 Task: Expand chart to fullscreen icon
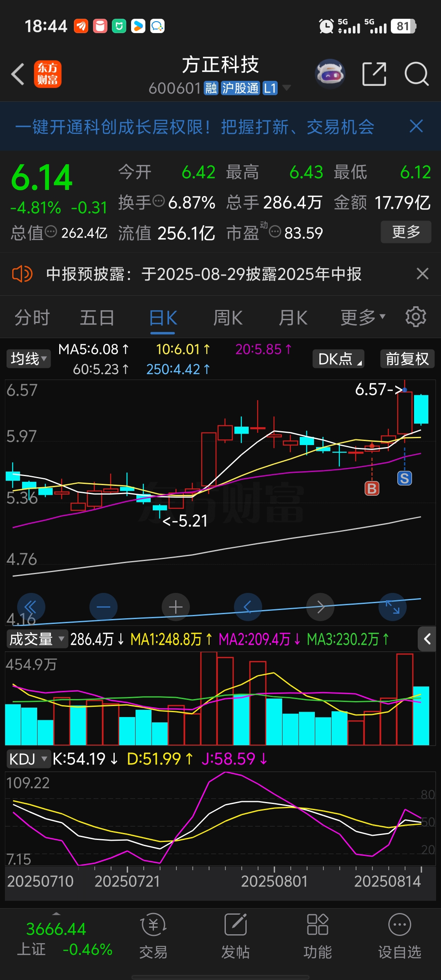click(393, 607)
